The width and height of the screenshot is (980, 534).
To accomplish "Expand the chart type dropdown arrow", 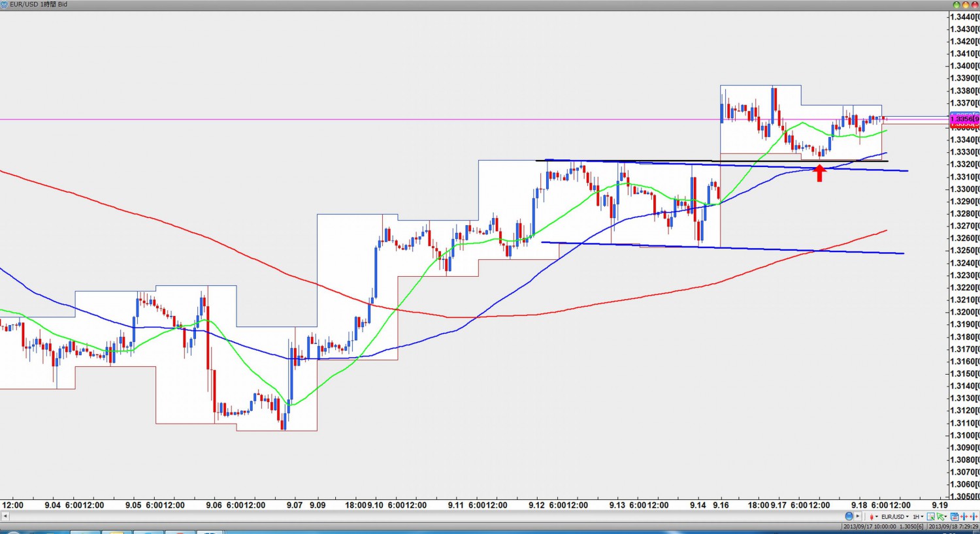I will coord(877,516).
